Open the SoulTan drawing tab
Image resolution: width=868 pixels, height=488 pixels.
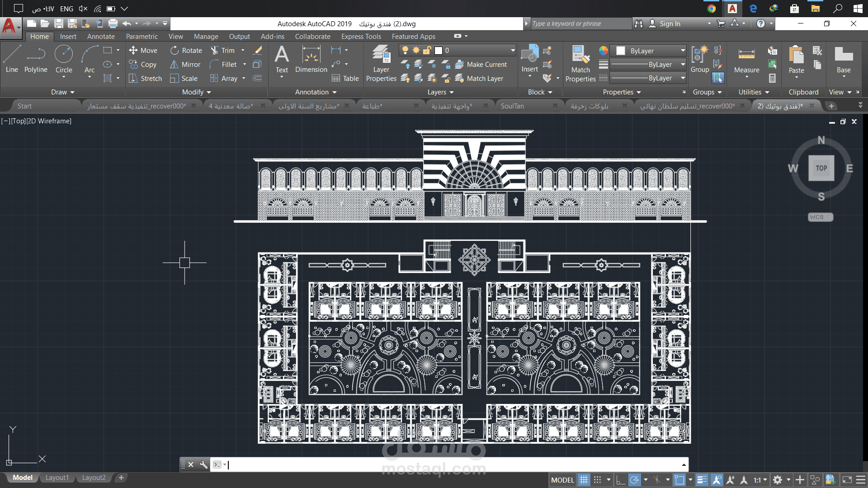(512, 106)
